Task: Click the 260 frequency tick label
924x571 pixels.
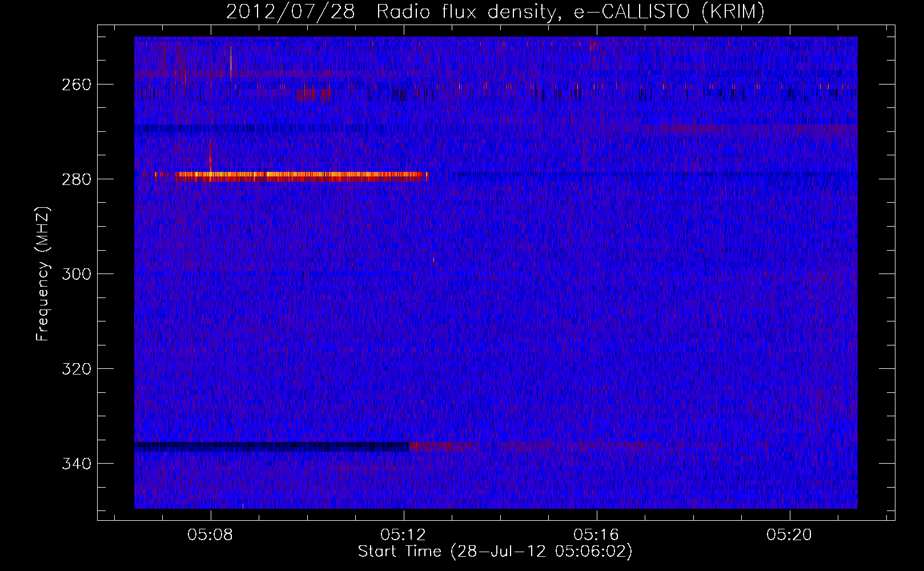Action: tap(77, 85)
